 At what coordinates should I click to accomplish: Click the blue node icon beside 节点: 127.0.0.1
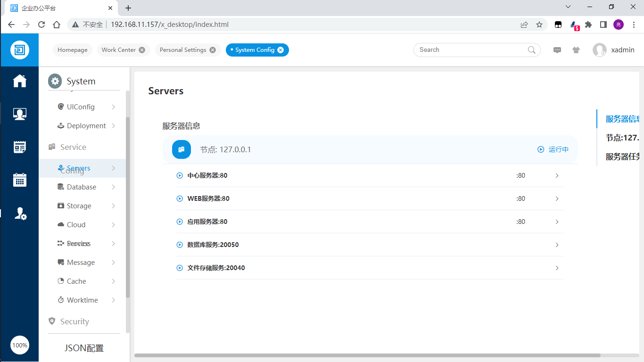tap(182, 149)
